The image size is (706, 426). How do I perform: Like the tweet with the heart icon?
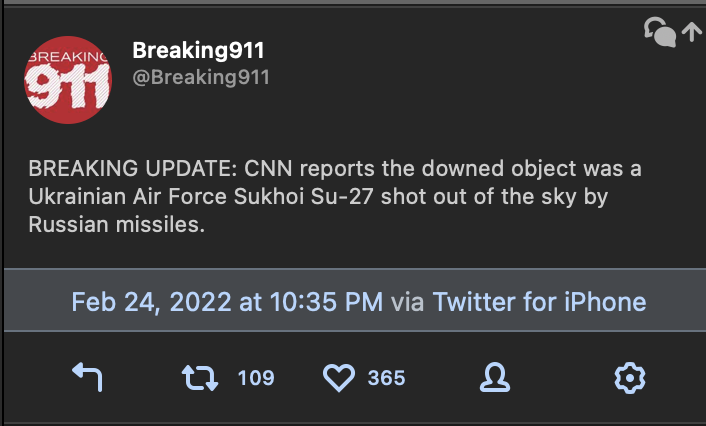click(340, 377)
